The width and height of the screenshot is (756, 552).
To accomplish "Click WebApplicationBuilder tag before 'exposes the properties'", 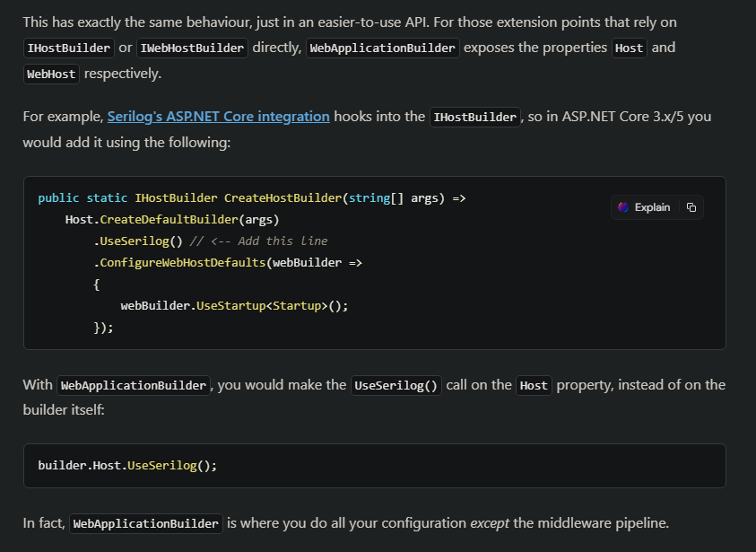I will point(382,48).
